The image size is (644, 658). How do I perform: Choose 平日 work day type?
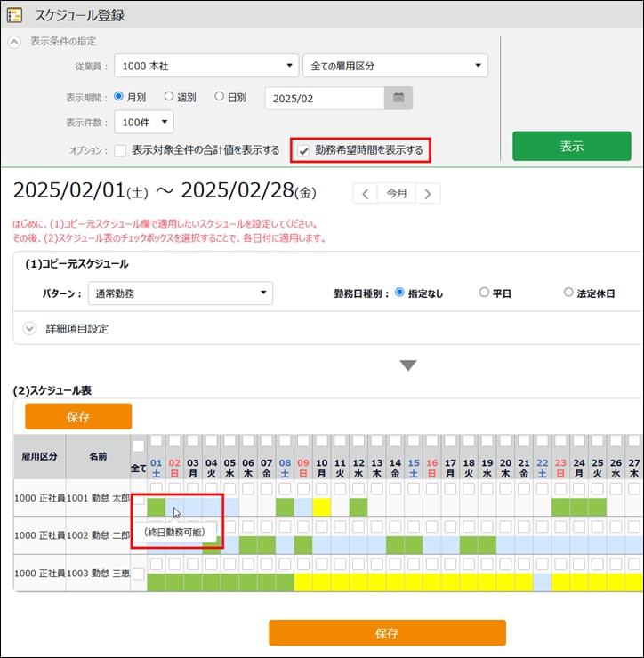coord(484,293)
